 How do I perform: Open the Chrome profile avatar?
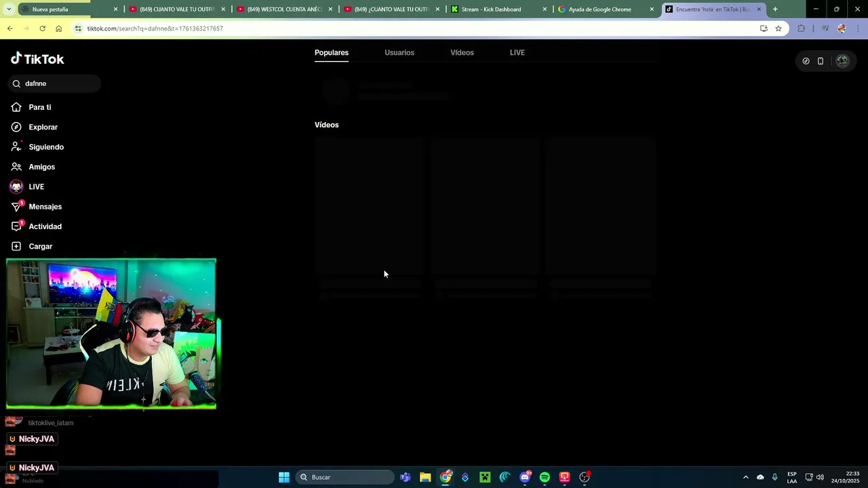(x=842, y=28)
